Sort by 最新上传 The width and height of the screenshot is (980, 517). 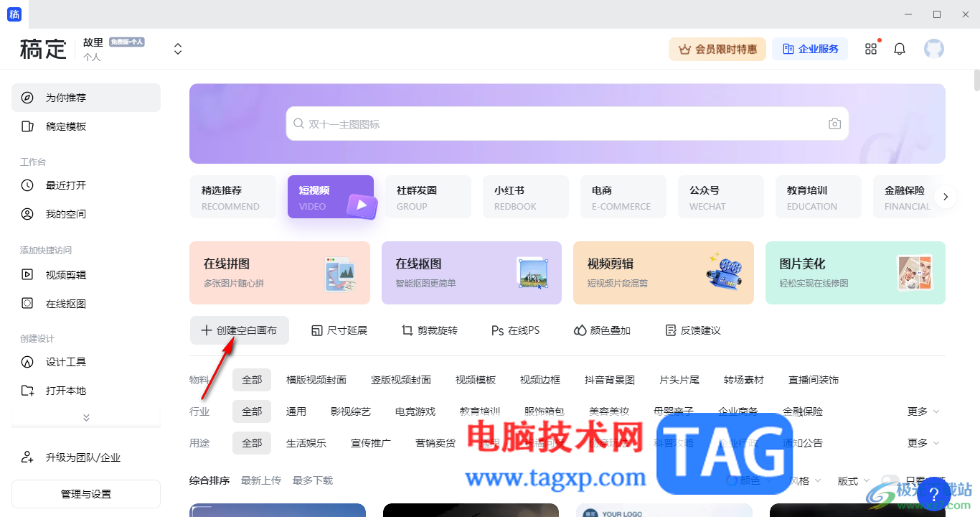click(261, 480)
